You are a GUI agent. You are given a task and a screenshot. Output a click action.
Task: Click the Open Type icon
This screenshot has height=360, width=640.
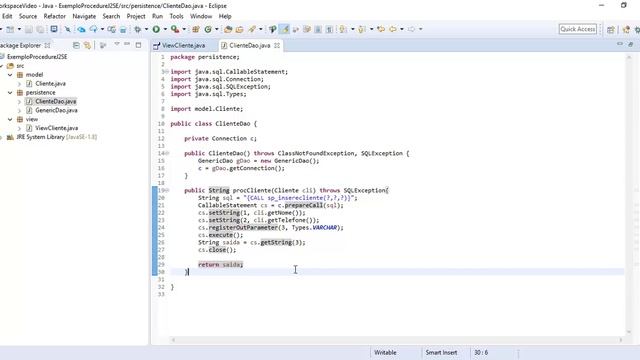[x=228, y=29]
